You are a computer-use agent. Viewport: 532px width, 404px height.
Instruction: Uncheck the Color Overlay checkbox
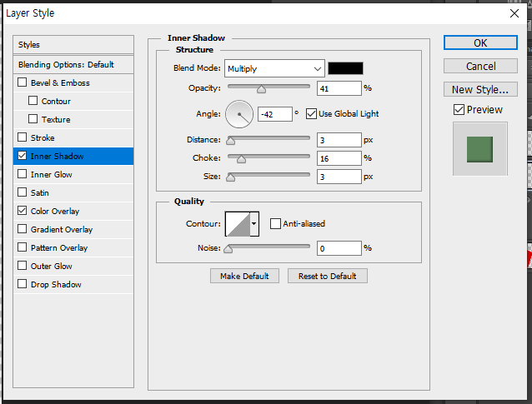[22, 211]
